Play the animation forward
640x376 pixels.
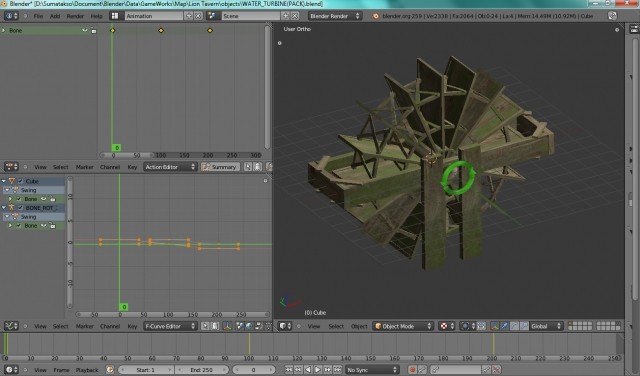(x=318, y=369)
